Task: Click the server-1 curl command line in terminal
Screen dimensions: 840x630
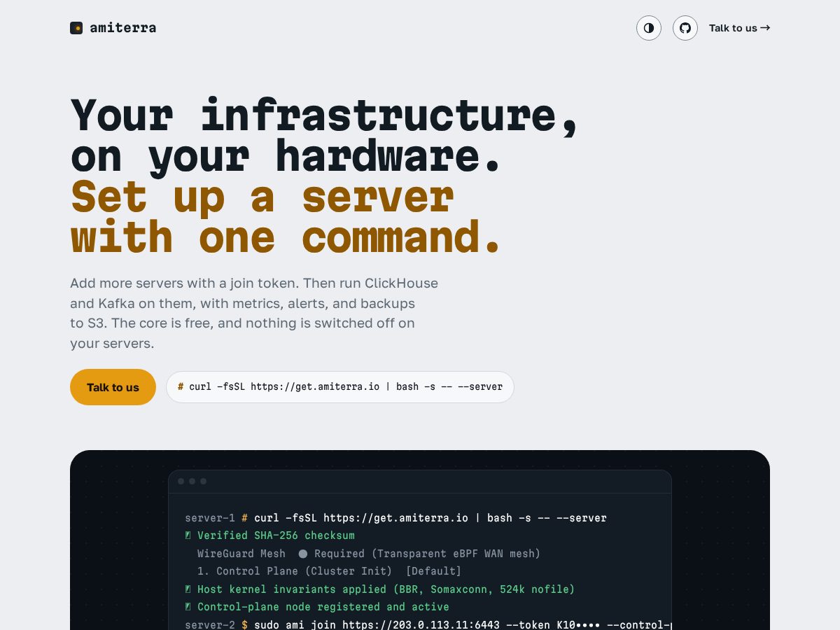Action: [x=396, y=518]
